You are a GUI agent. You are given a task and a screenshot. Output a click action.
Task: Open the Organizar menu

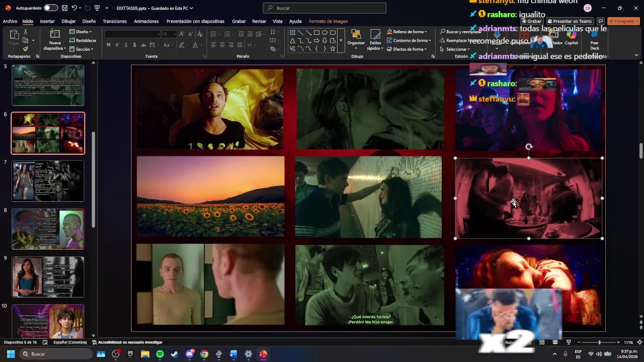356,39
